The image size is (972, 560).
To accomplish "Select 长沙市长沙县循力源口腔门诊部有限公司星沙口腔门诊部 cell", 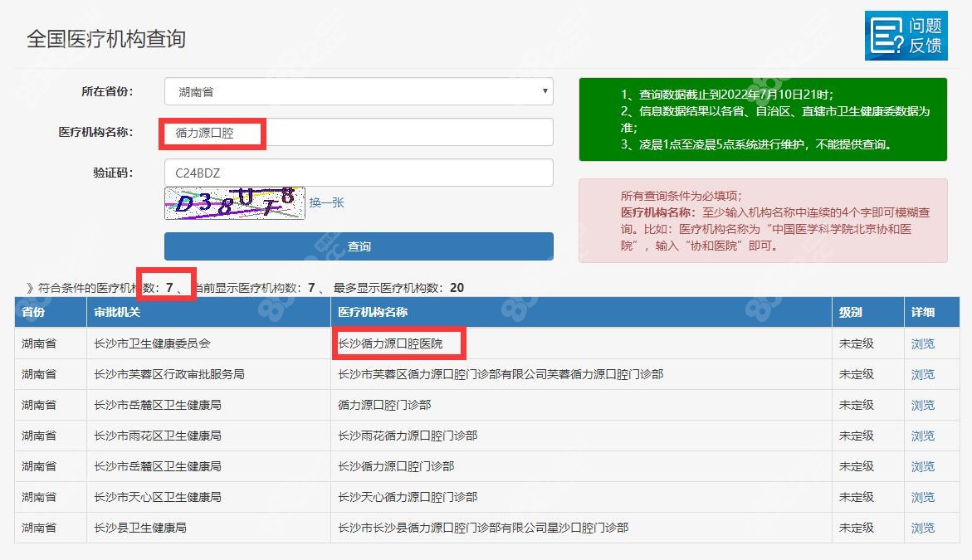I will coord(581,528).
